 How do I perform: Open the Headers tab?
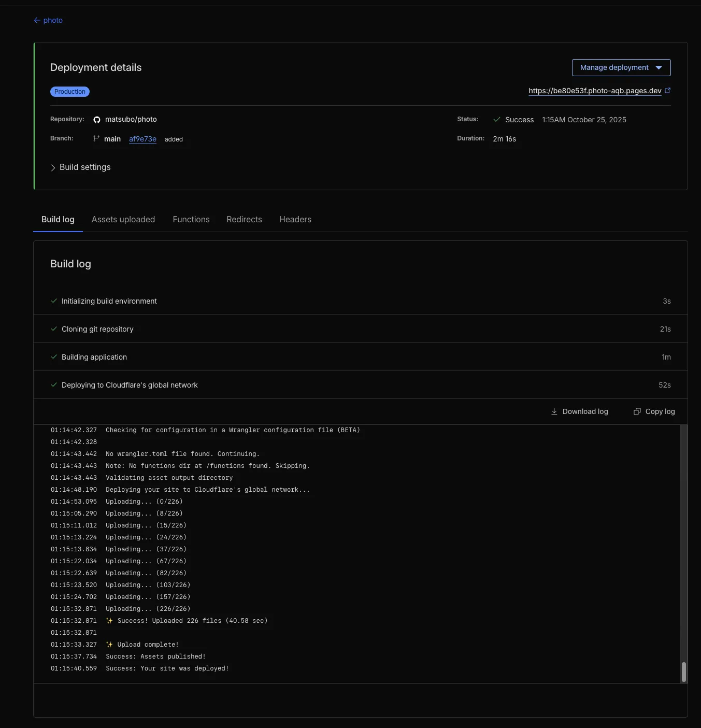[295, 219]
